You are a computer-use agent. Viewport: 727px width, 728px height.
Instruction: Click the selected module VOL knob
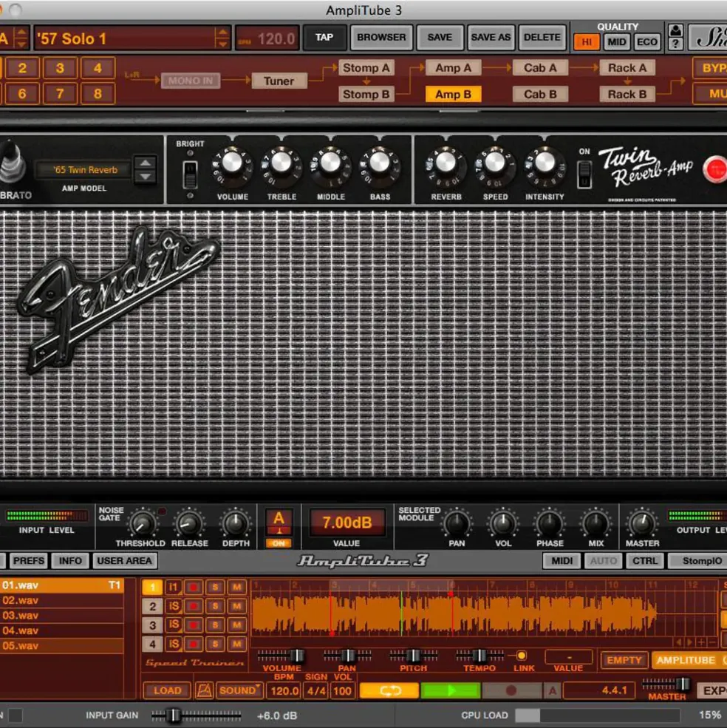[503, 524]
